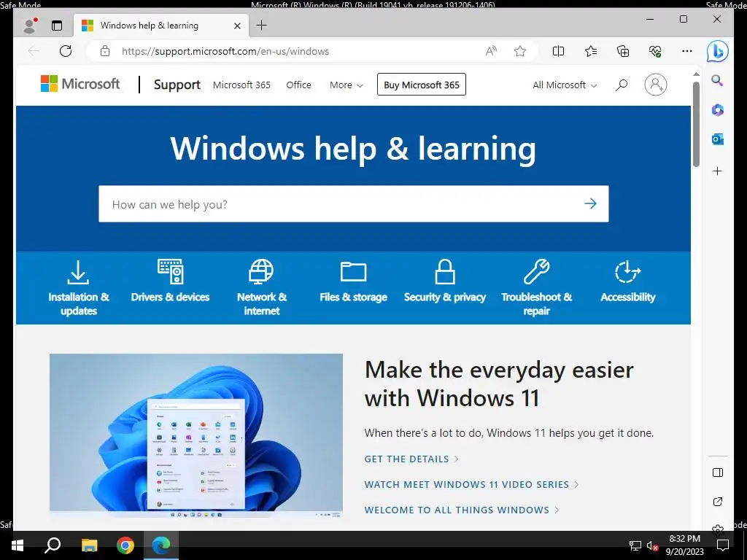
Task: Open Bing Chat sidebar button
Action: click(718, 52)
